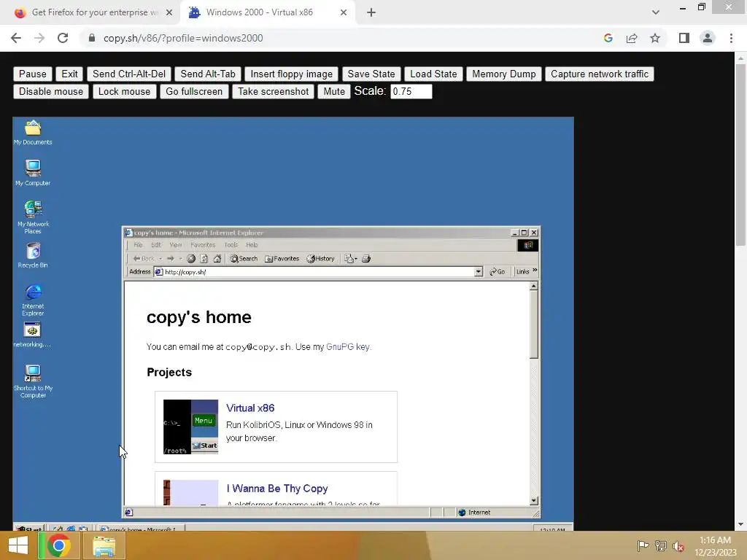Select My Network Places icon
Image resolution: width=747 pixels, height=560 pixels.
(33, 217)
